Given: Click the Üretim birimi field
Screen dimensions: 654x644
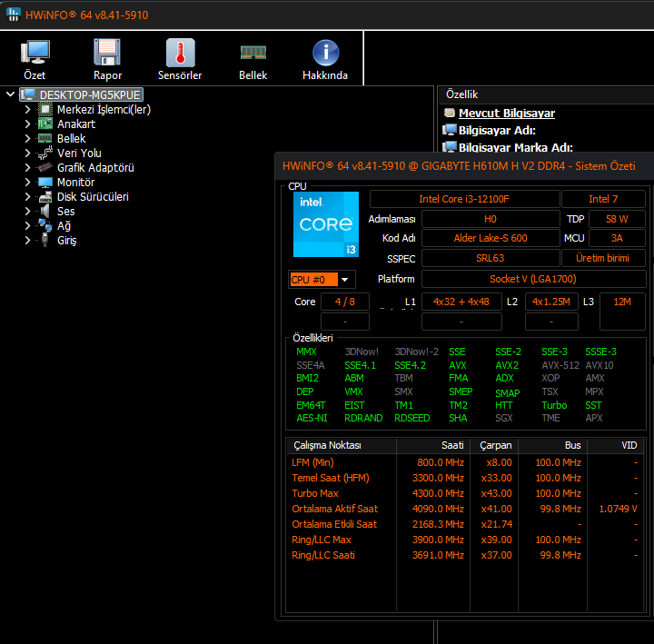Looking at the screenshot, I should click(x=603, y=258).
